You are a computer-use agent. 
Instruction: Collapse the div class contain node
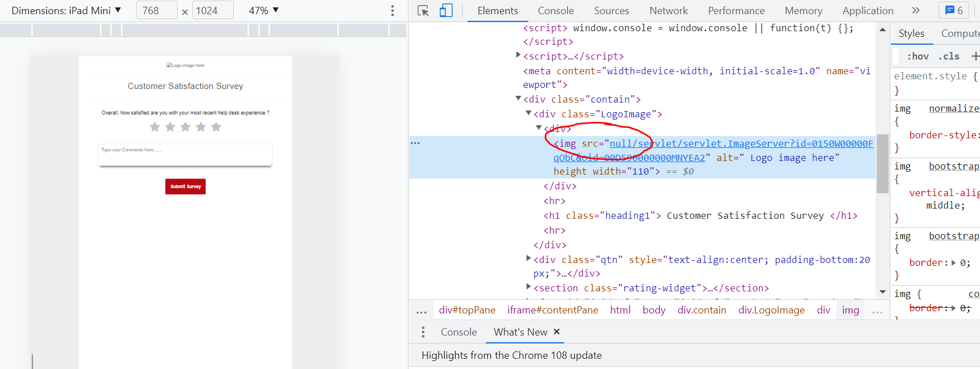[x=518, y=99]
